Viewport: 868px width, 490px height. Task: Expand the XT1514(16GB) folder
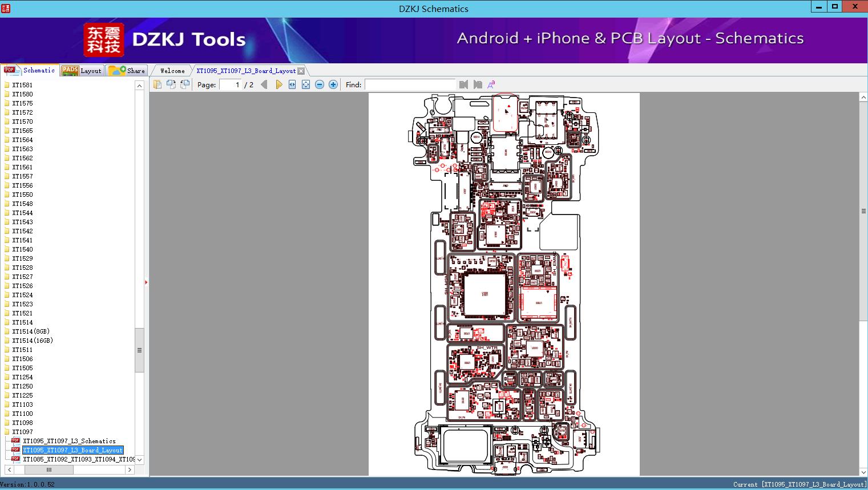[x=32, y=341]
